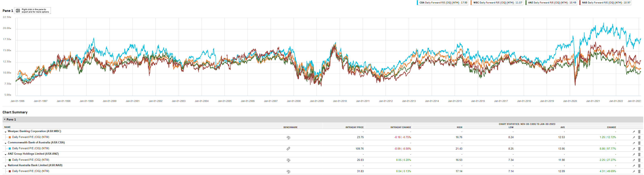Delete the Commonwealth Bank of Australia row
The width and height of the screenshot is (644, 175).
point(639,143)
